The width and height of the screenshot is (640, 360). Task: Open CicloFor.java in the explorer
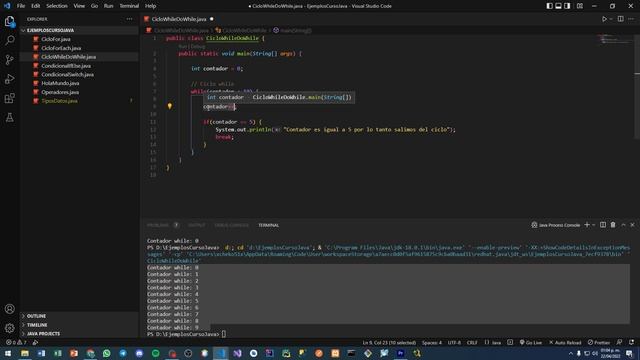[x=56, y=39]
